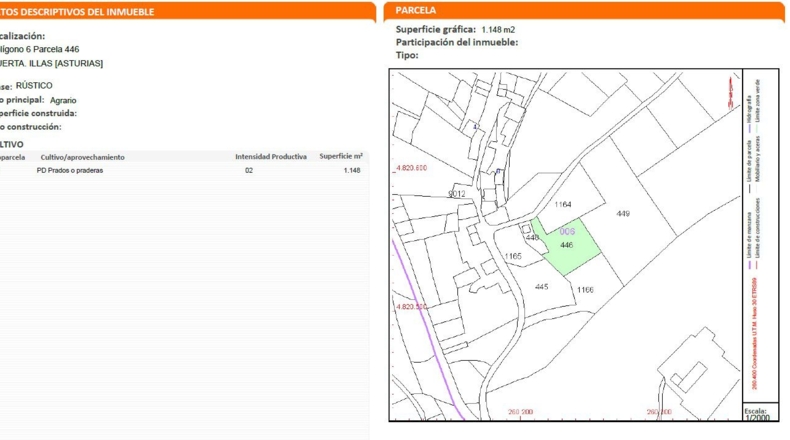The height and width of the screenshot is (440, 790).
Task: Click the Escala 1/2000 scale box
Action: [x=760, y=412]
